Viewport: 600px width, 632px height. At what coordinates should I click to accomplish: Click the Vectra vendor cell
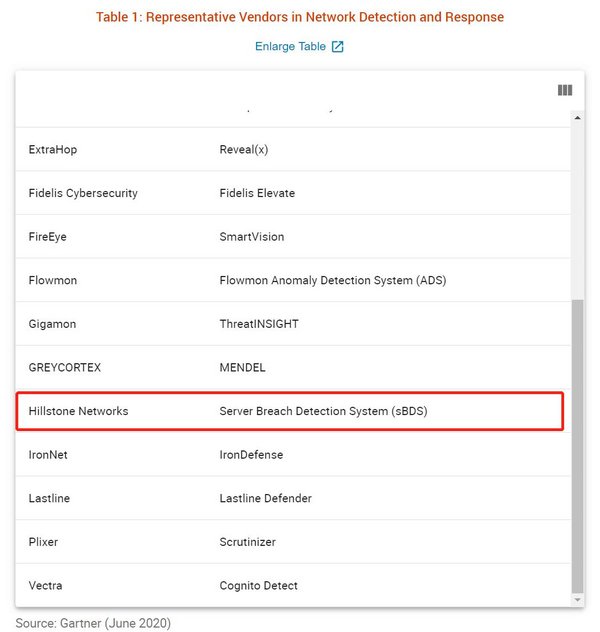[x=46, y=585]
